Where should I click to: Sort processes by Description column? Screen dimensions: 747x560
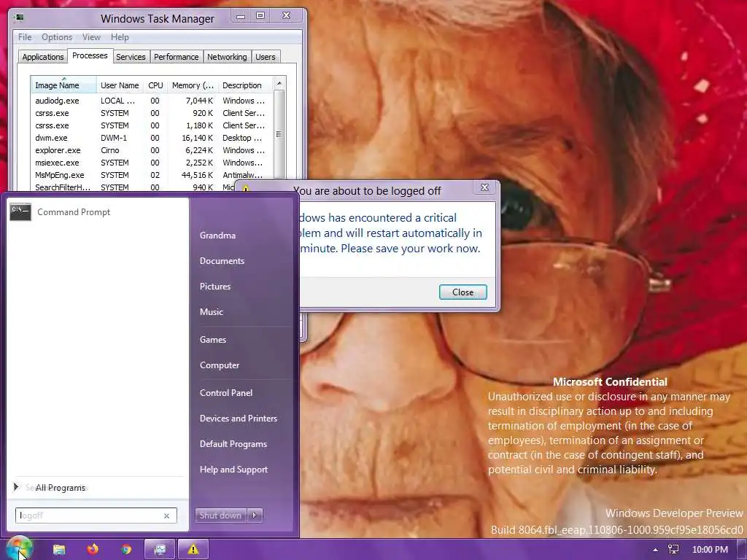(245, 85)
